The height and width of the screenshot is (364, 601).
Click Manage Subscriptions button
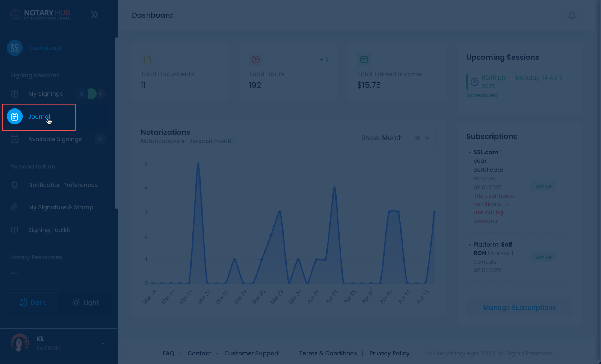pos(520,308)
